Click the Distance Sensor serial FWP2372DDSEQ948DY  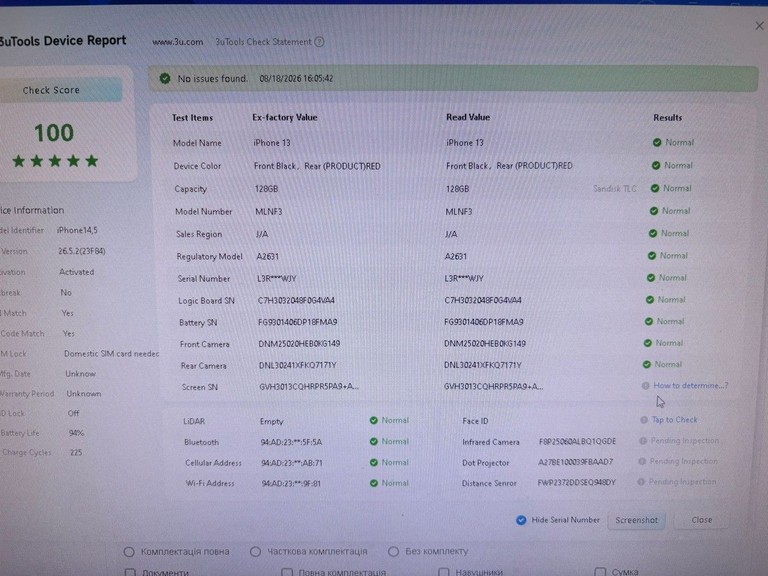tap(576, 482)
